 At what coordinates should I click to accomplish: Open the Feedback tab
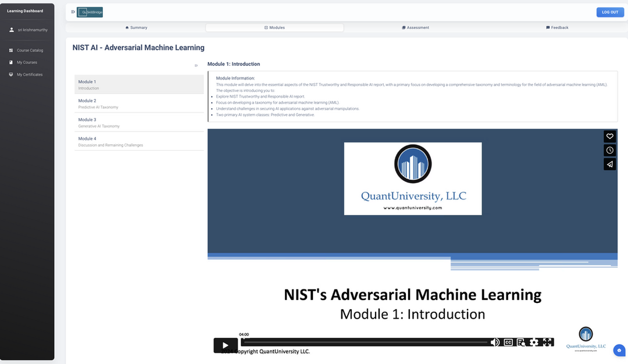tap(557, 27)
